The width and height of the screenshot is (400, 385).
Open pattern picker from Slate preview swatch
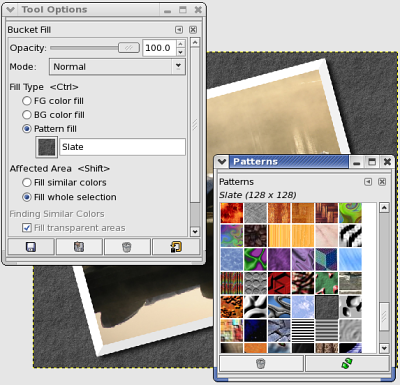click(x=47, y=147)
